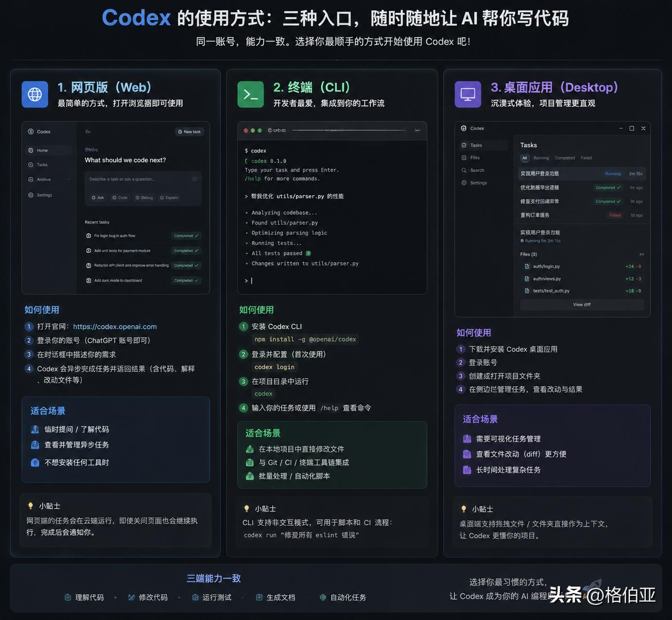Click the green check badge after "All tests passed"
672x620 pixels.
click(x=308, y=253)
